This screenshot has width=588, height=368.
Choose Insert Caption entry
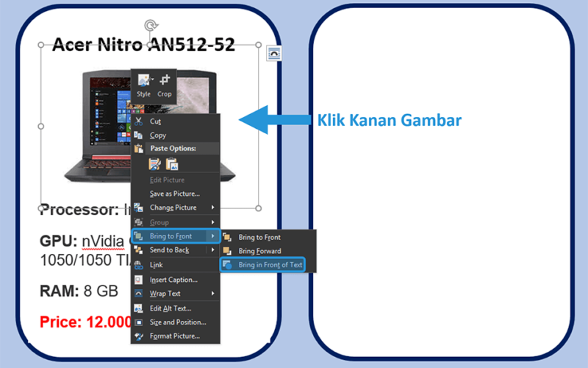[x=173, y=280]
